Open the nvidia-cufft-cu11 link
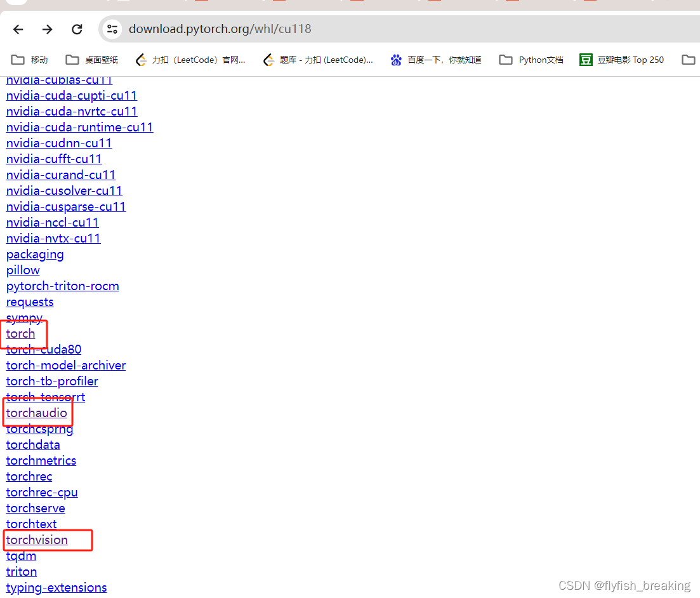Image resolution: width=700 pixels, height=598 pixels. 54,159
